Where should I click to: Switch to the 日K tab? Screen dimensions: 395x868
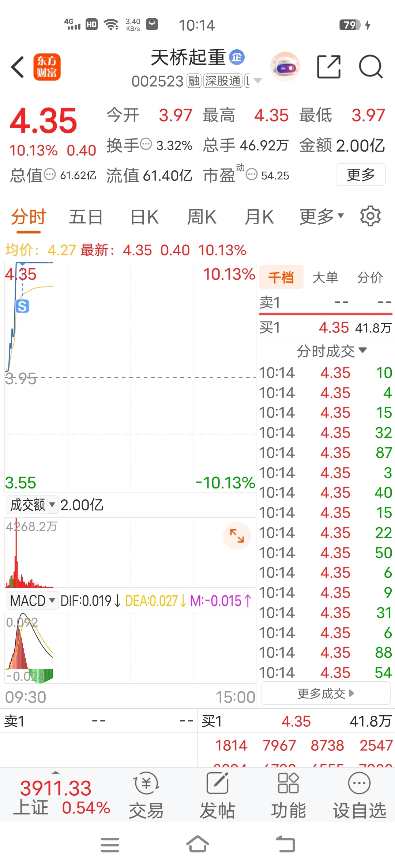click(x=144, y=217)
